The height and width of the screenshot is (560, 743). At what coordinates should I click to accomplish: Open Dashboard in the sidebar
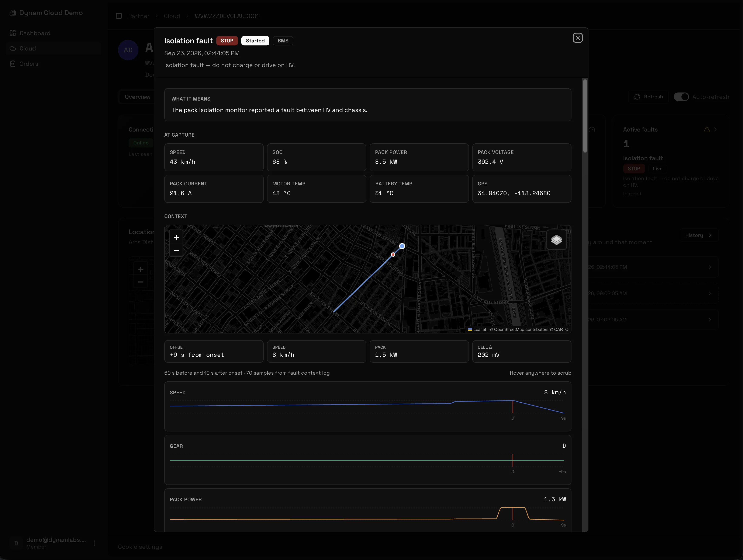54,33
